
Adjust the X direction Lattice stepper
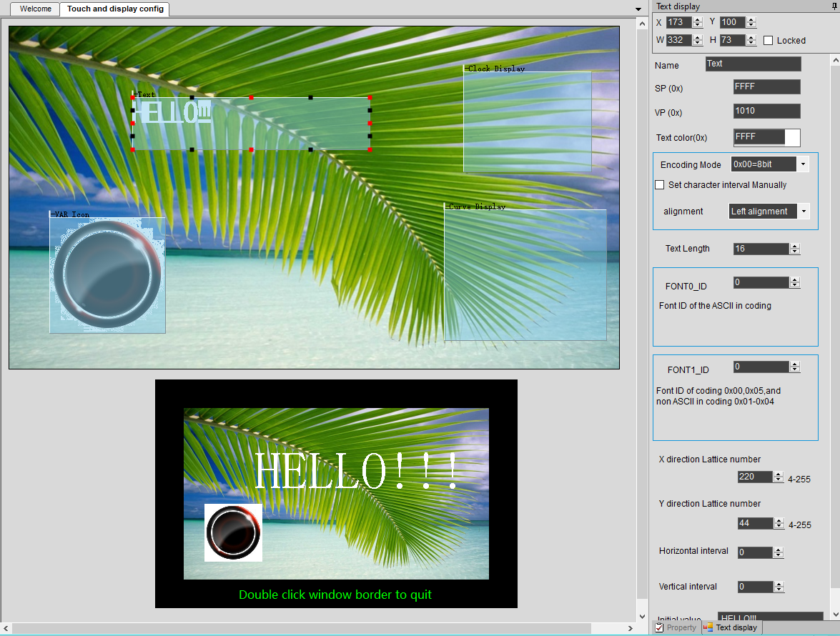tap(779, 477)
